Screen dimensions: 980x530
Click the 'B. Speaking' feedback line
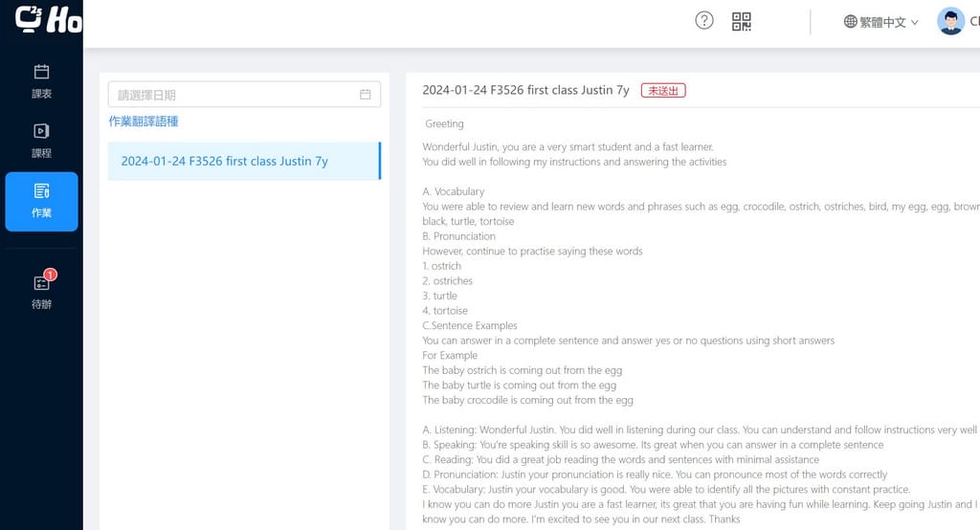653,445
